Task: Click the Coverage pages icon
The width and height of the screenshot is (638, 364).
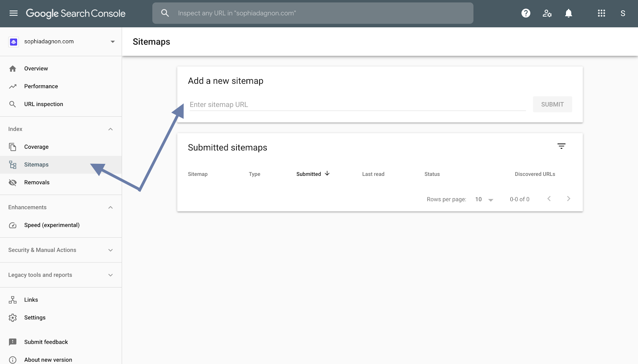Action: pos(13,147)
